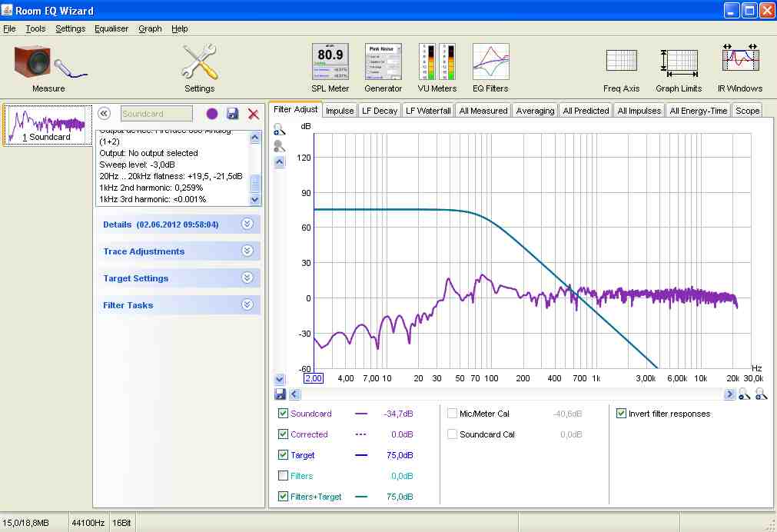Click the up arrow above the graph's vertical axis
Screen dimensions: 777x532
(x=280, y=162)
